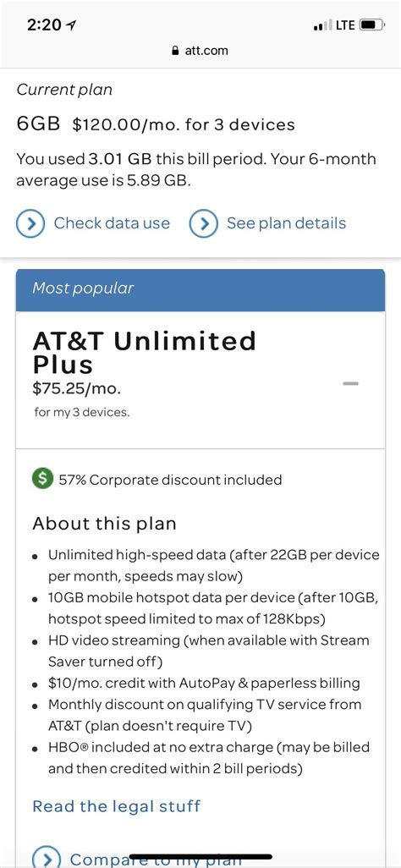Tap the Most popular blue banner

pyautogui.click(x=200, y=290)
